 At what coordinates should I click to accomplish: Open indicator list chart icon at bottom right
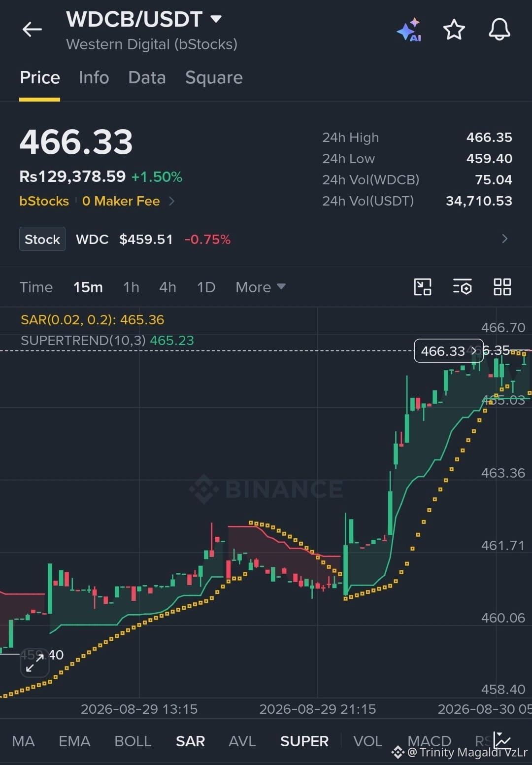point(502,740)
